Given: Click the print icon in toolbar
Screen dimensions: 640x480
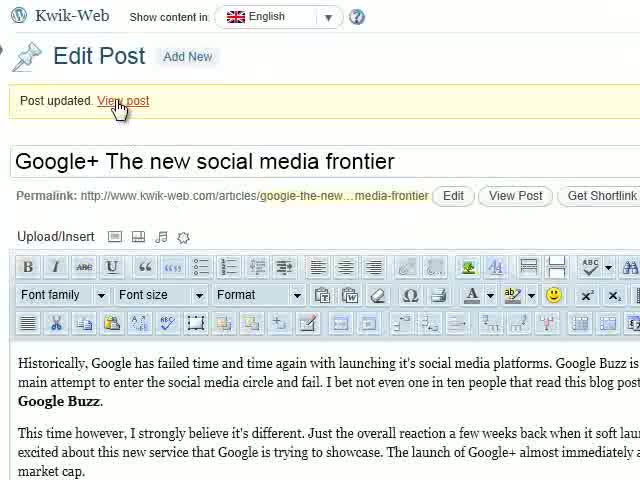Looking at the screenshot, I should point(439,295).
